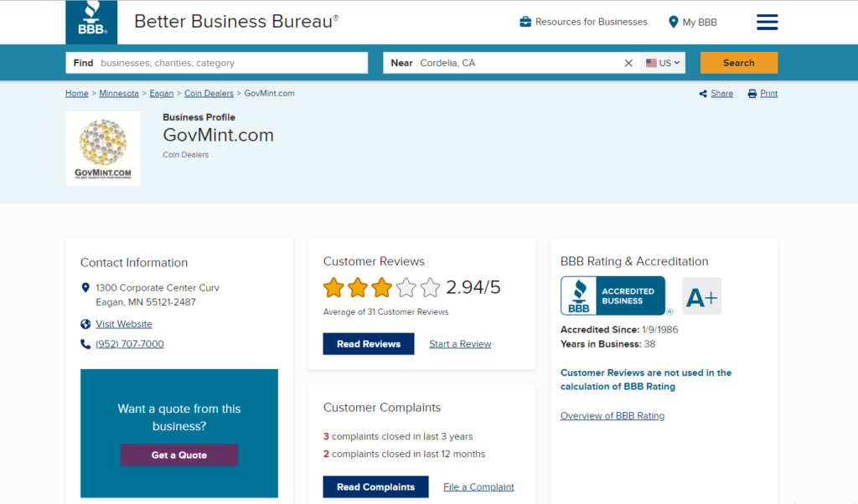
Task: Click the Print link
Action: [x=769, y=94]
